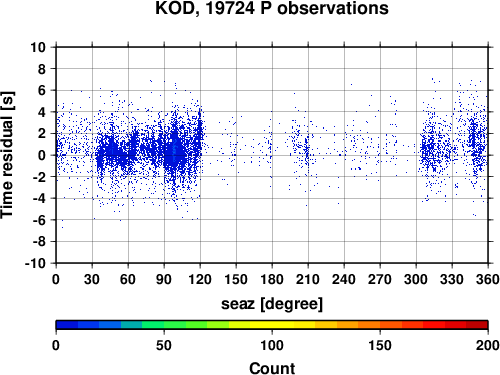Image resolution: width=500 pixels, height=375 pixels.
Task: Click the 'Count' colorbar label
Action: pos(272,368)
